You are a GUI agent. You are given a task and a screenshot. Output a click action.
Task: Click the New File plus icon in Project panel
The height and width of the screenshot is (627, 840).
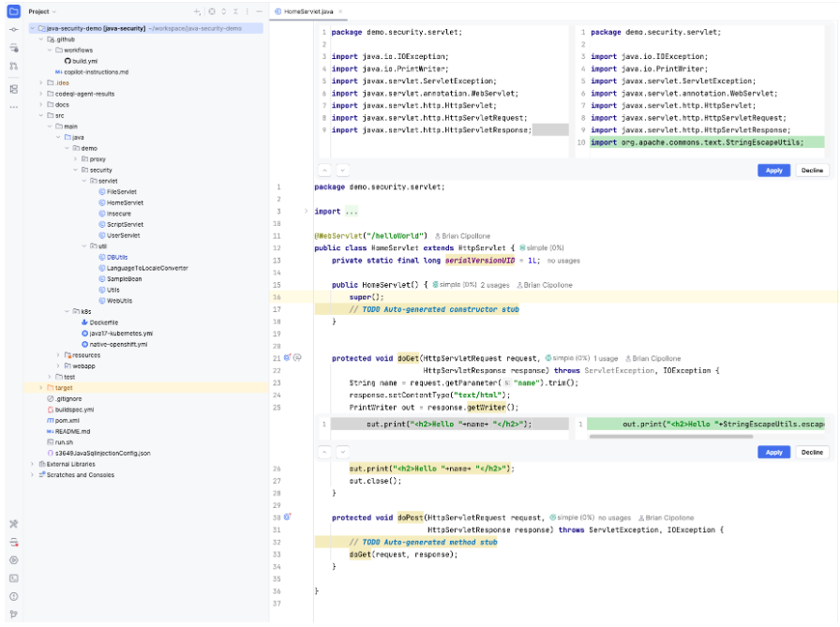coord(197,11)
